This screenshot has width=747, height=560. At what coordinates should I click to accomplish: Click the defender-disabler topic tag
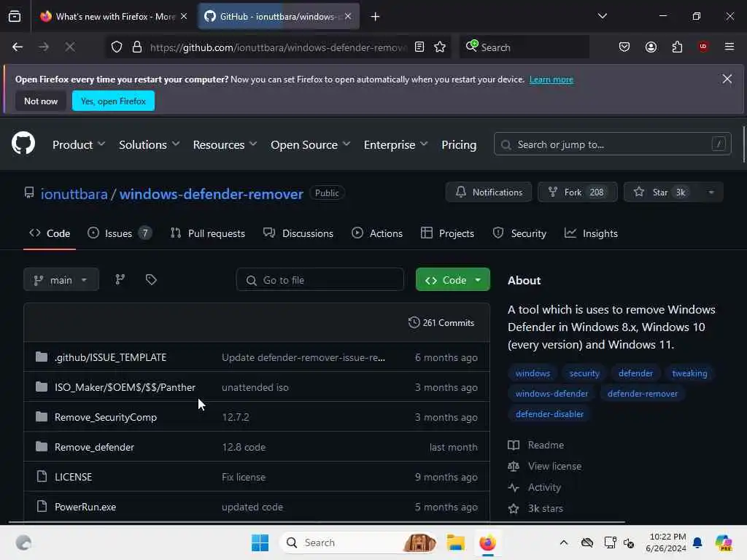(x=549, y=414)
